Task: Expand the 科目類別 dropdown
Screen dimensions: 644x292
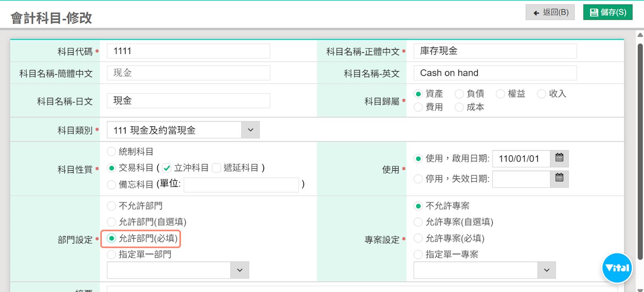Action: pyautogui.click(x=250, y=130)
